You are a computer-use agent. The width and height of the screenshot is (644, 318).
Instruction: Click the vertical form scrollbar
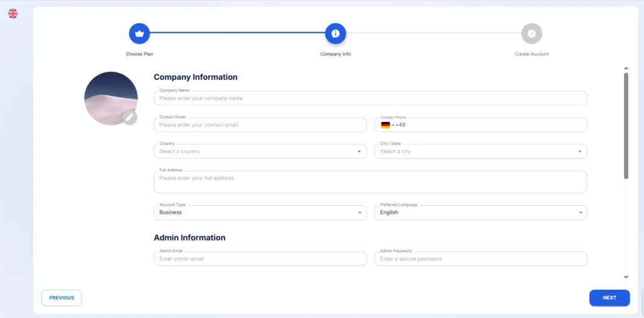coord(626,126)
